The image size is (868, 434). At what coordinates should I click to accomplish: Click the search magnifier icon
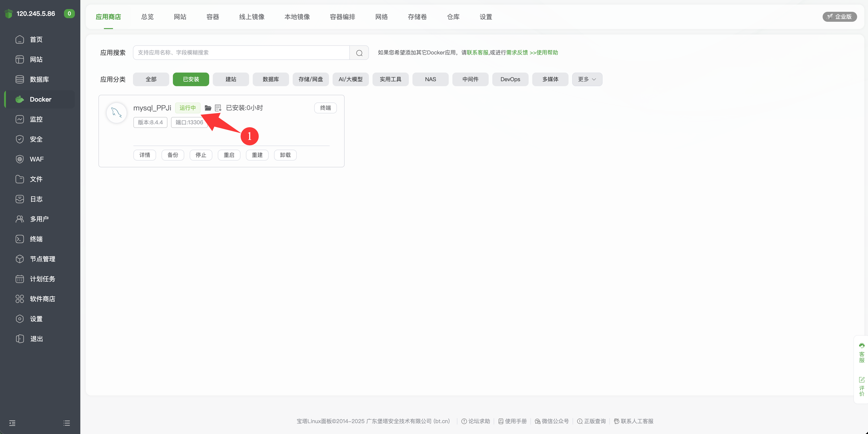pyautogui.click(x=359, y=53)
